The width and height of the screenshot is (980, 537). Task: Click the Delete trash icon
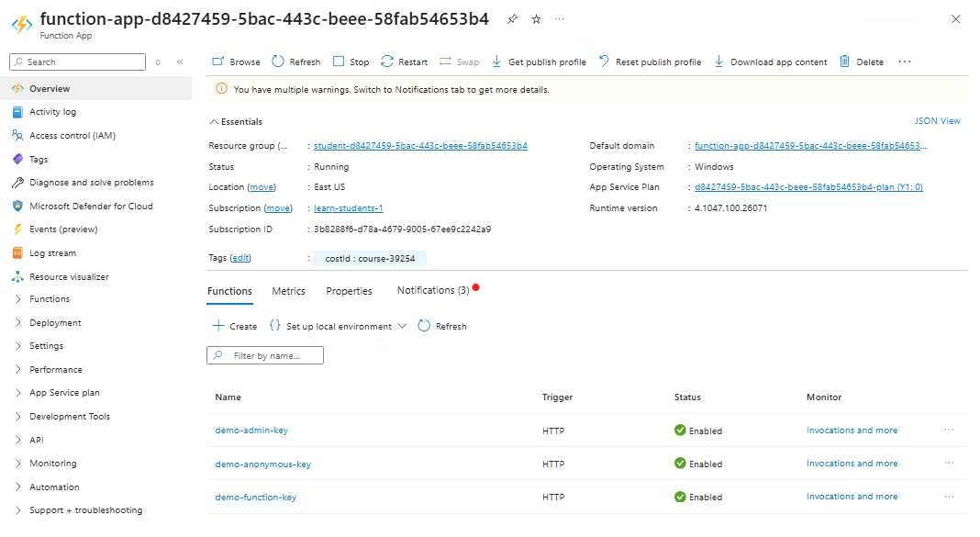(x=845, y=62)
